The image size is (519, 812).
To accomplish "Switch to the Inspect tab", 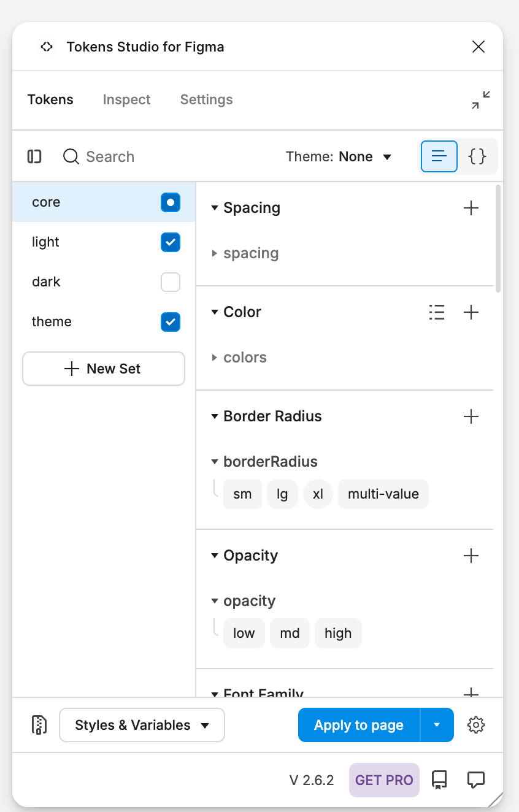I will 126,100.
